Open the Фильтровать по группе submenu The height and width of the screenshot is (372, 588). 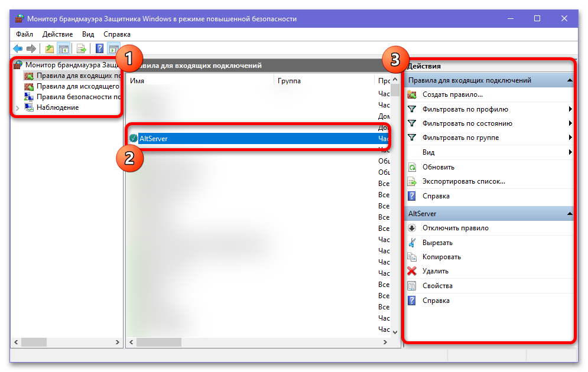[x=570, y=138]
